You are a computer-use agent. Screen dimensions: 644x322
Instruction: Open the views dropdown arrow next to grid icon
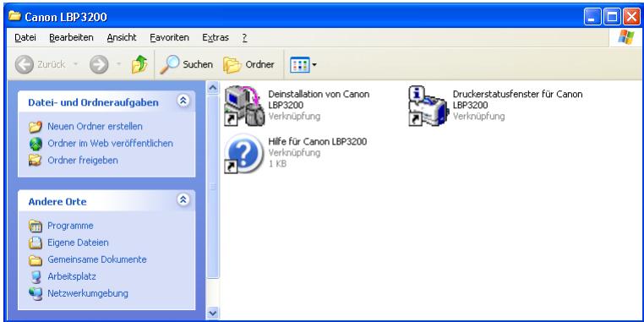[314, 64]
